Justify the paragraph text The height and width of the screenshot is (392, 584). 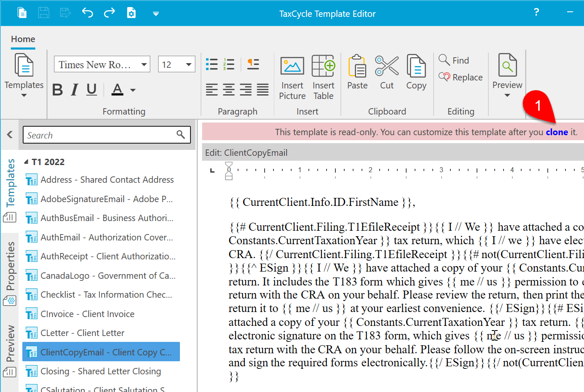pyautogui.click(x=263, y=90)
